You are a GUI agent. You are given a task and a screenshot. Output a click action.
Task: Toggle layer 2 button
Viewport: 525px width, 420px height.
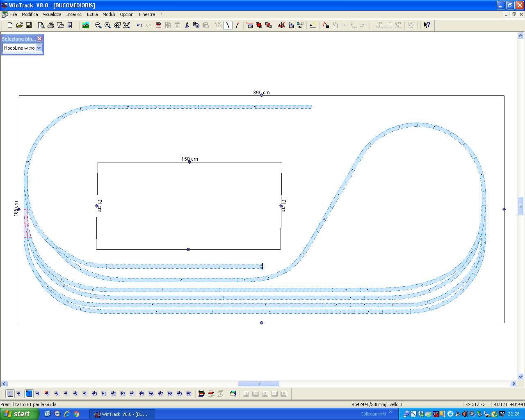click(19, 393)
